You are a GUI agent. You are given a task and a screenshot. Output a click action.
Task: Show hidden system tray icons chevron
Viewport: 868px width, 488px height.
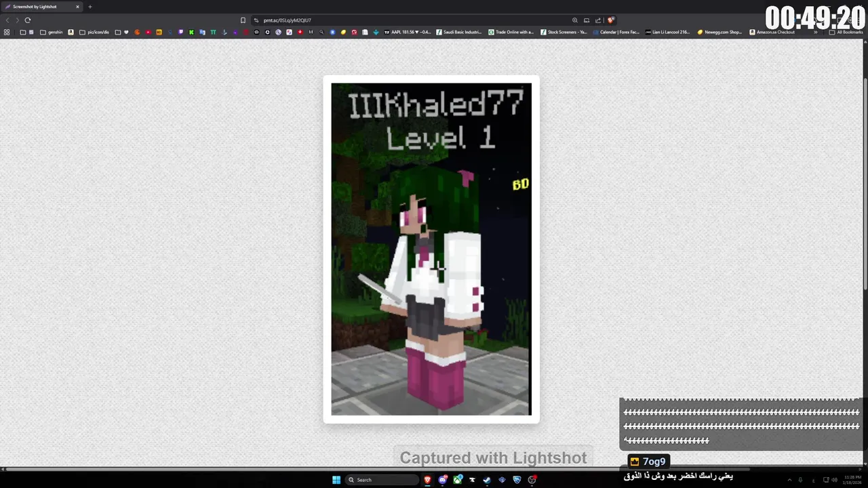tap(789, 480)
